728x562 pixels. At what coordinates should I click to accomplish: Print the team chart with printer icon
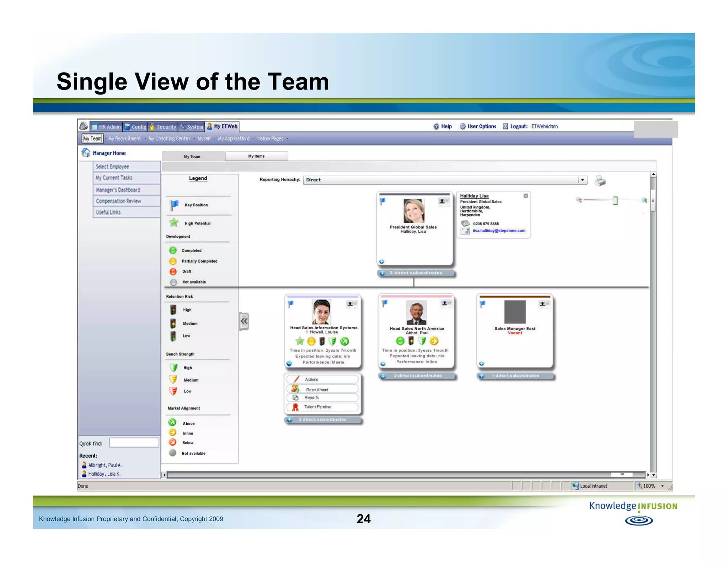click(600, 180)
